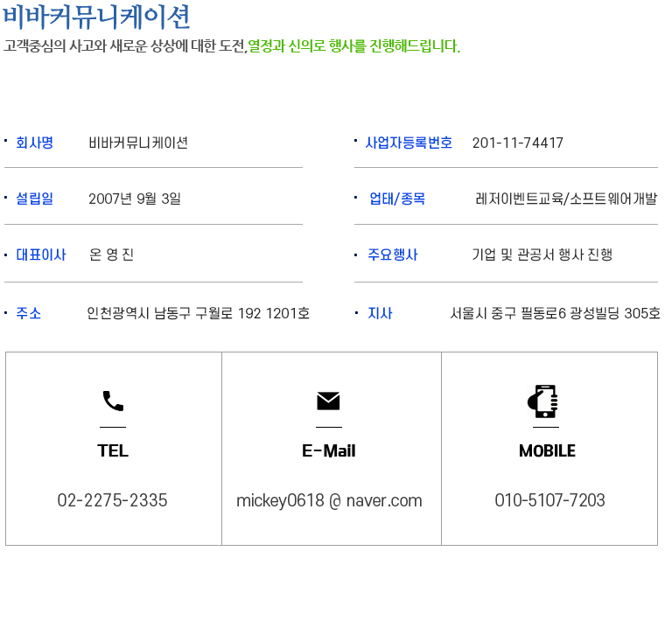Select phone number 02-2275-2335
This screenshot has width=672, height=621.
(x=112, y=500)
